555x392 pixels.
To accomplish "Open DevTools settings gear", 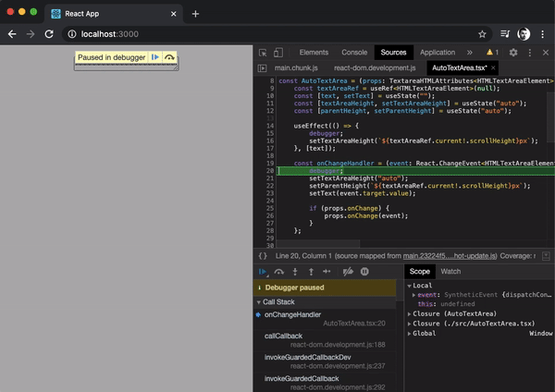I will [x=513, y=53].
